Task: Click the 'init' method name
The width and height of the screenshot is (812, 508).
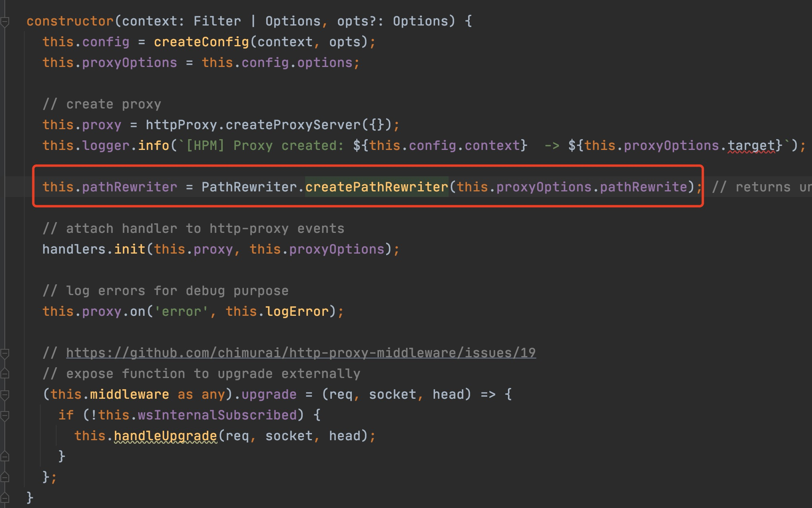Action: coord(129,249)
